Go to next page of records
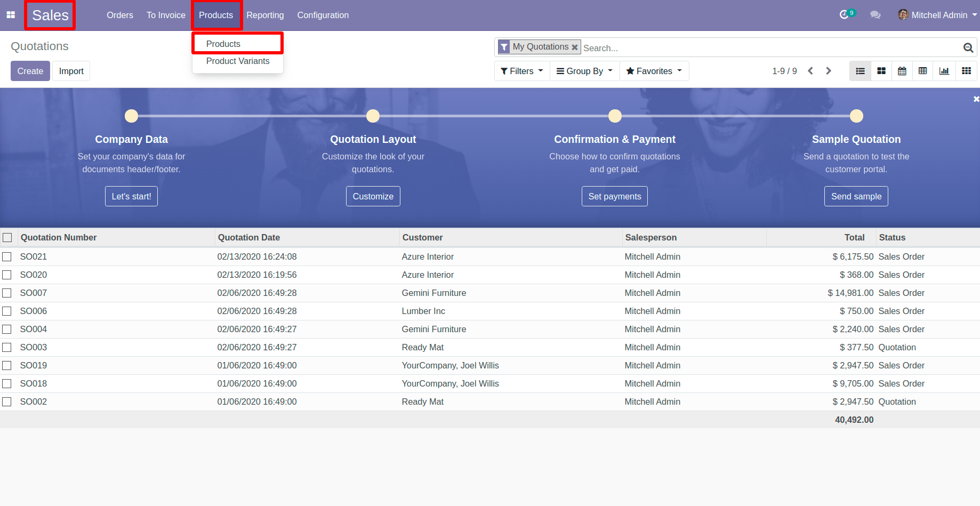This screenshot has width=980, height=506. tap(829, 71)
